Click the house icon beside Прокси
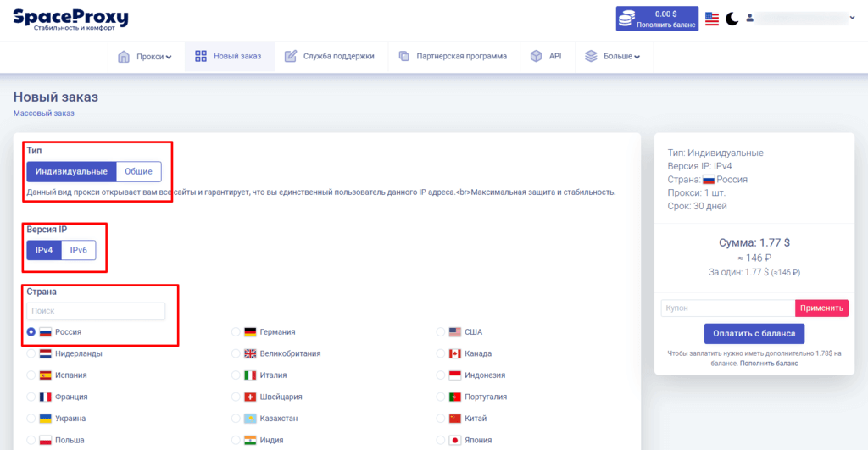 pos(124,57)
